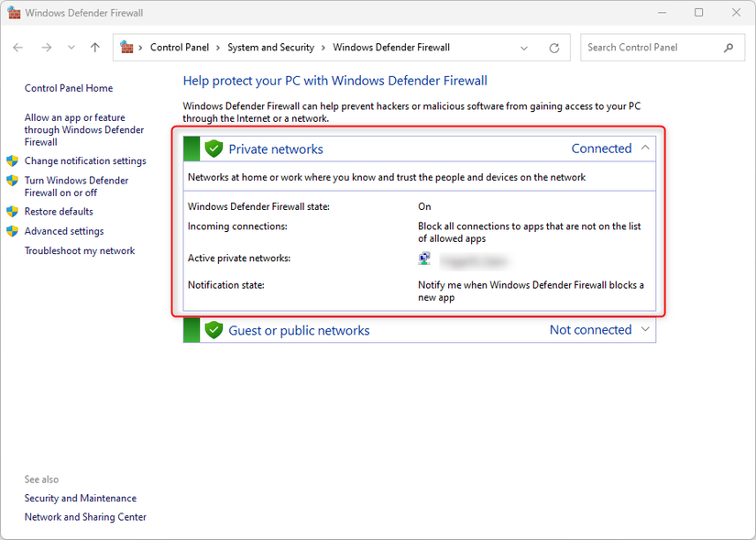Open Control Panel Home link
This screenshot has width=756, height=540.
pos(69,88)
